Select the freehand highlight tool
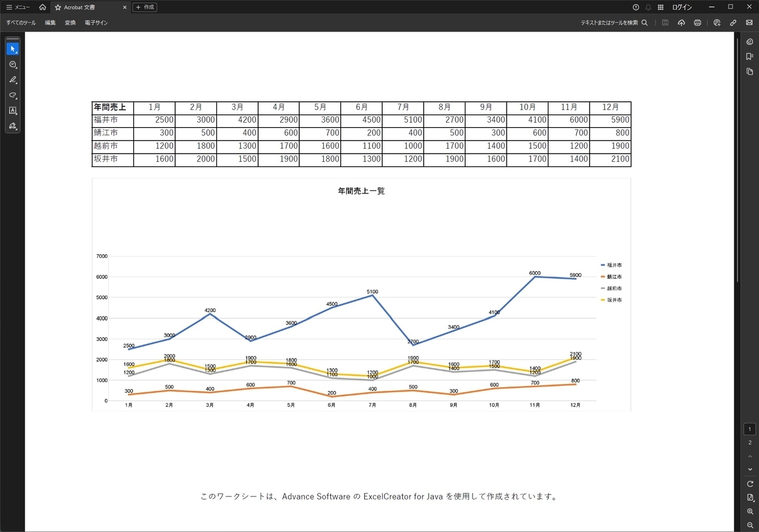The height and width of the screenshot is (532, 759). 13,96
